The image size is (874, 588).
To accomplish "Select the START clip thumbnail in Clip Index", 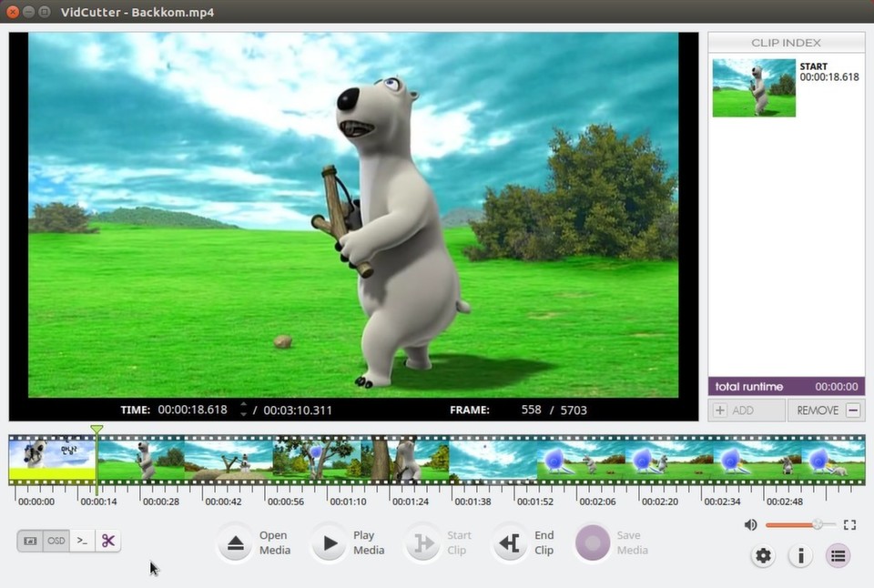I will (x=754, y=88).
